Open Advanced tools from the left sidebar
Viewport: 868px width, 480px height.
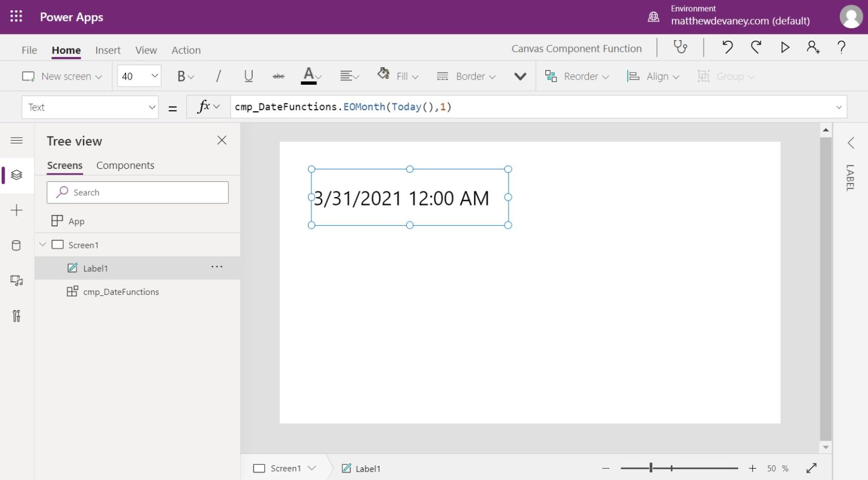[16, 316]
